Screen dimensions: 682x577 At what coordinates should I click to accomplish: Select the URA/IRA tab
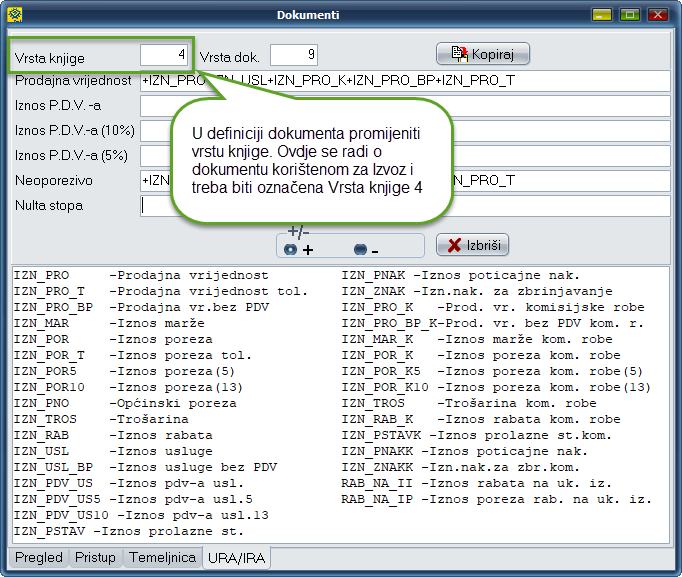(236, 558)
